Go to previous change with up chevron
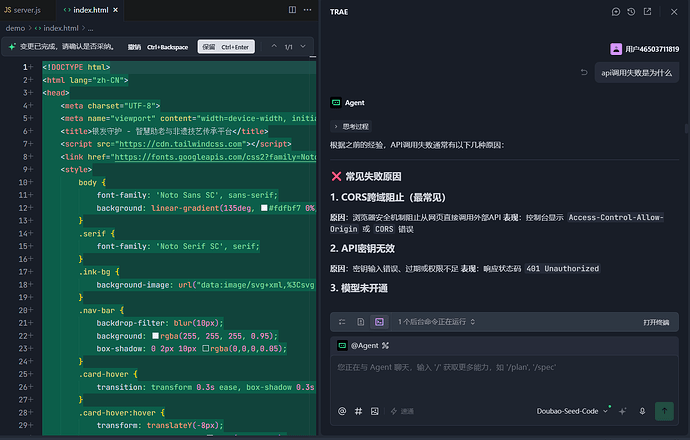690x440 pixels. 274,46
